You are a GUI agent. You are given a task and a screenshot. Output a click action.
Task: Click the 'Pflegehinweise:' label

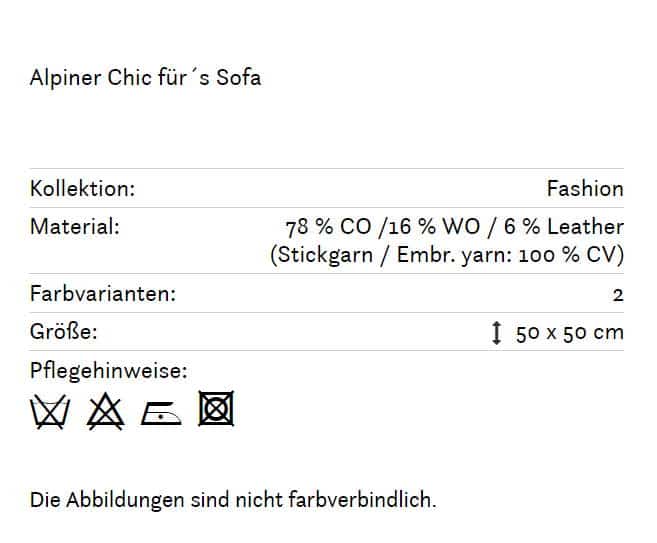click(109, 371)
